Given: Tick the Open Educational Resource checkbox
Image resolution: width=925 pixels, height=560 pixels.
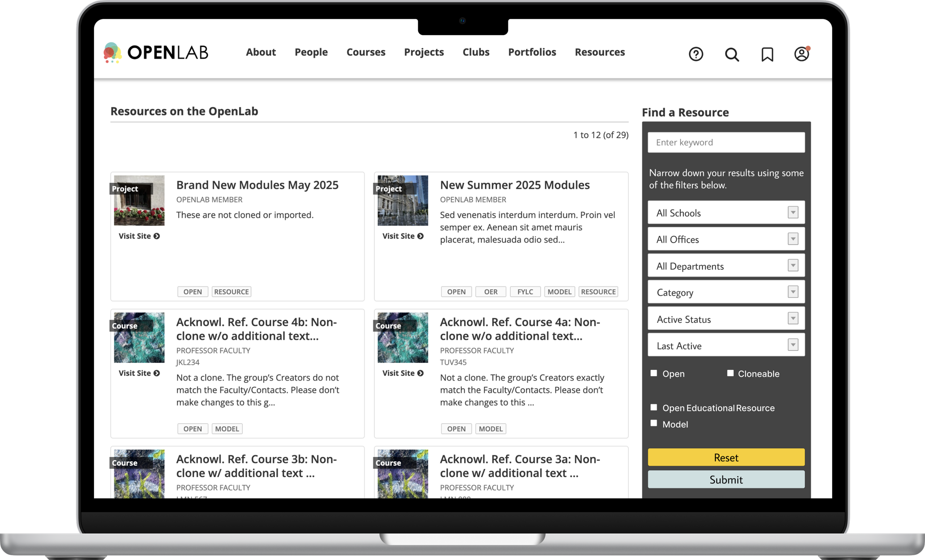Looking at the screenshot, I should click(654, 407).
